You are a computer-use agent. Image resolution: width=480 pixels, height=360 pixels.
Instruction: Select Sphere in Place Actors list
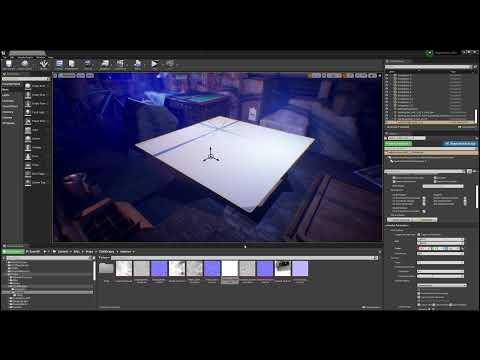[37, 139]
